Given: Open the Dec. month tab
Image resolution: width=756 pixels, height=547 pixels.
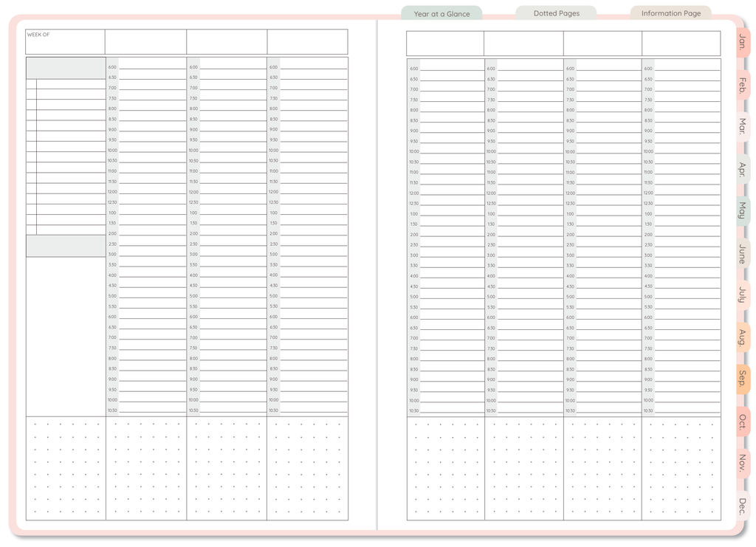Looking at the screenshot, I should tap(742, 506).
